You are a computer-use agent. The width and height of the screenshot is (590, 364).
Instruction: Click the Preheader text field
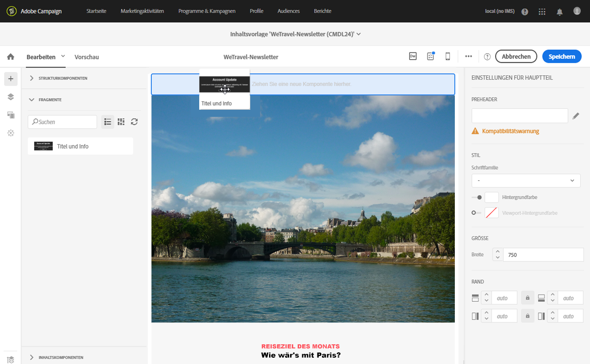[x=520, y=116]
